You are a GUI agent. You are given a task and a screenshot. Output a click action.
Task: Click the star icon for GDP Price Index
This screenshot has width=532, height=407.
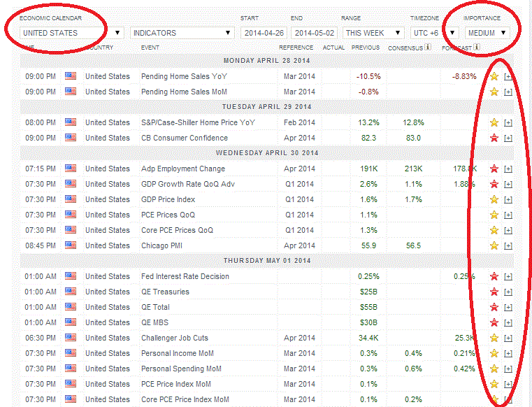point(494,199)
